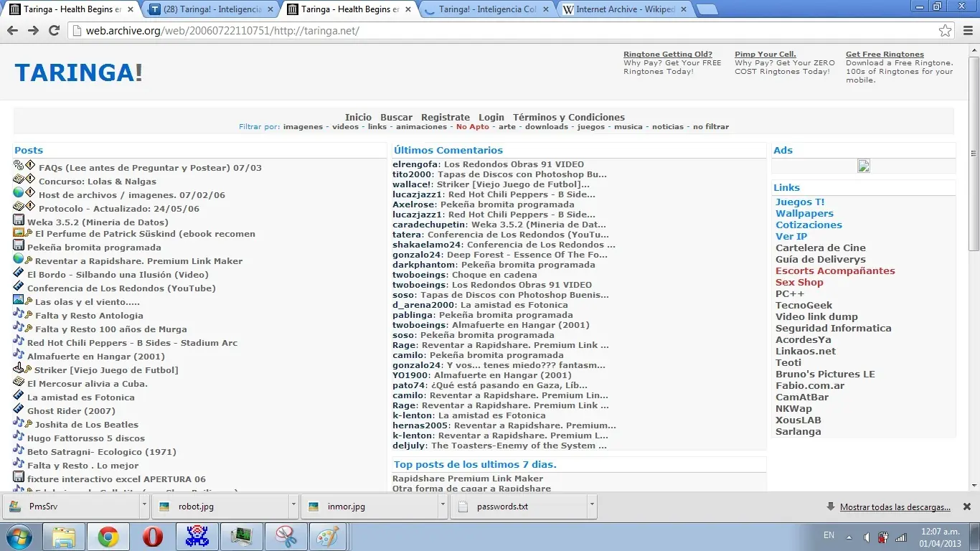The height and width of the screenshot is (551, 980).
Task: Open the Login menu link
Action: click(491, 117)
